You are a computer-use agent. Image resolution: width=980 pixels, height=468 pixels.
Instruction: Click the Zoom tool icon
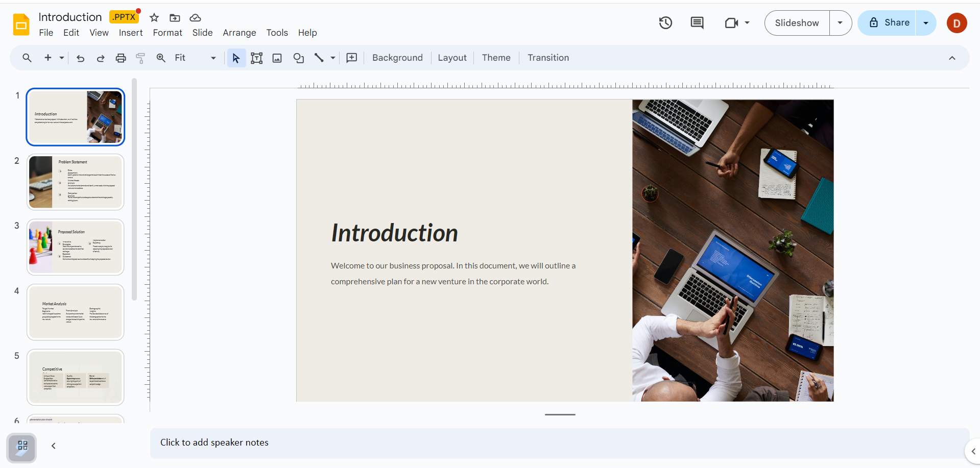161,58
